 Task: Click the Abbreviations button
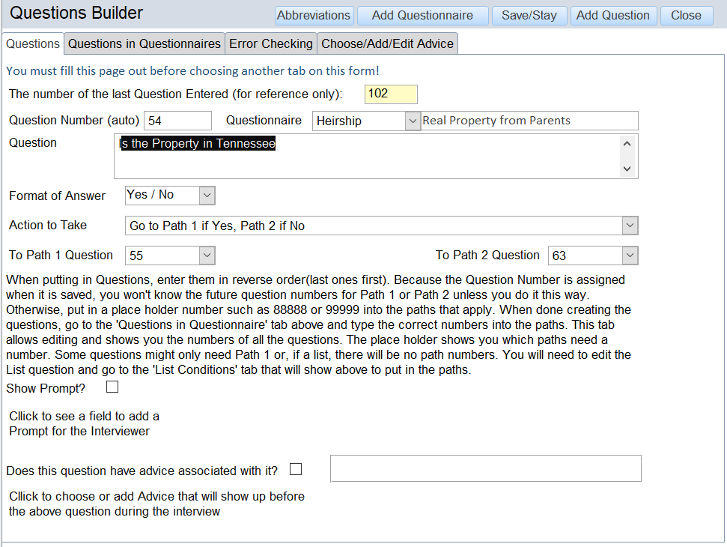click(314, 15)
